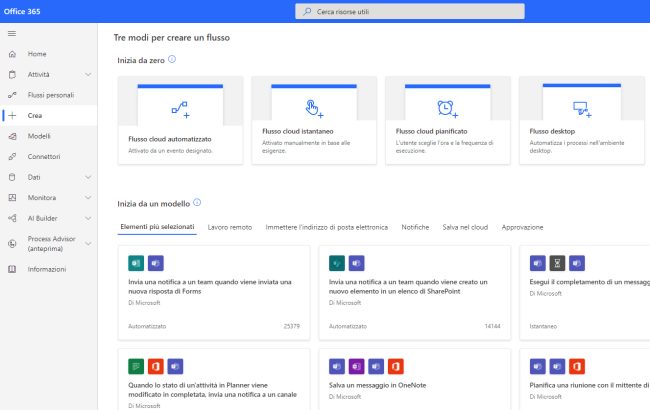Viewport: 650px width, 410px height.
Task: Open Salva un messaggio in OneNote template
Action: [377, 385]
